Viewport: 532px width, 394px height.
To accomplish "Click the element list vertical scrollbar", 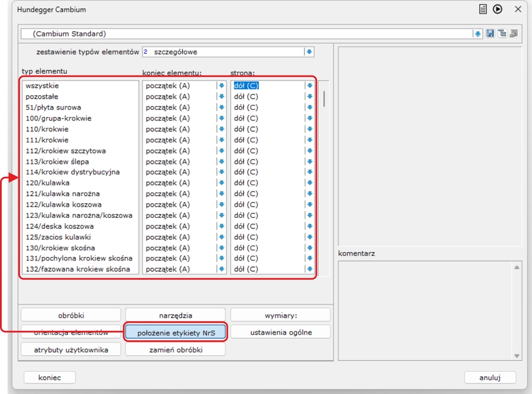I will (x=324, y=99).
